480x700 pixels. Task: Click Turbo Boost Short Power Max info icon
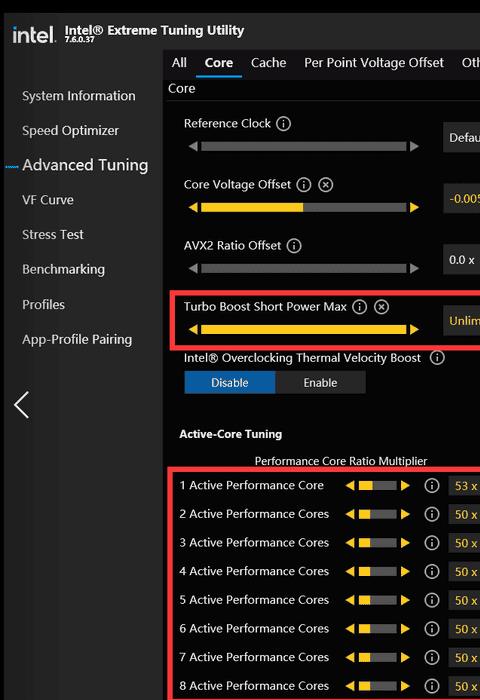tap(359, 307)
